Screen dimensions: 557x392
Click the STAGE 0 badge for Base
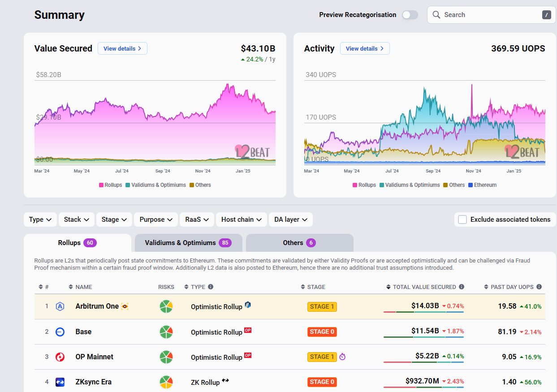pos(322,332)
